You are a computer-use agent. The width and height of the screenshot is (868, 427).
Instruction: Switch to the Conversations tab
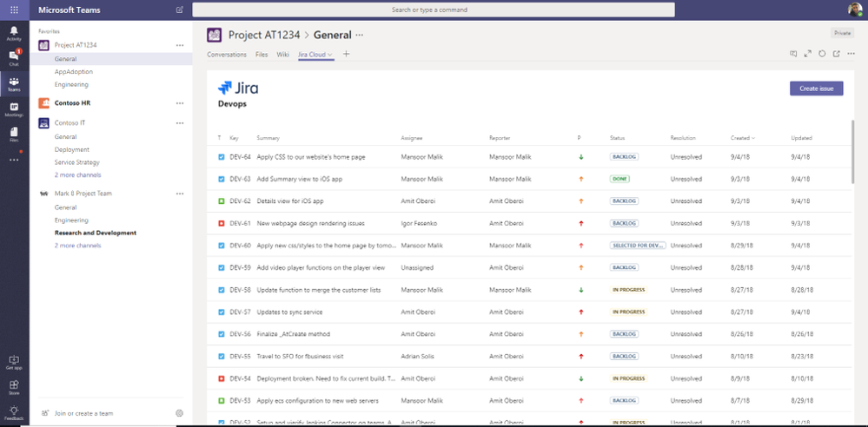tap(227, 54)
